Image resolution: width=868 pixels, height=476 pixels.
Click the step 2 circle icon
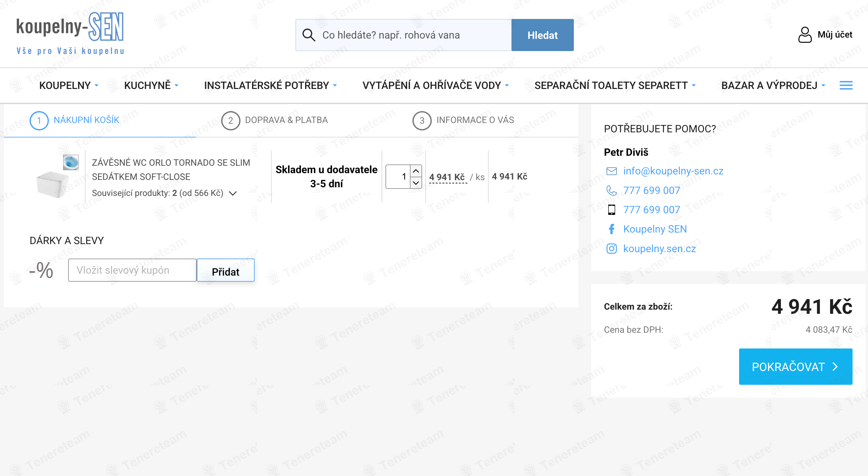coord(231,120)
